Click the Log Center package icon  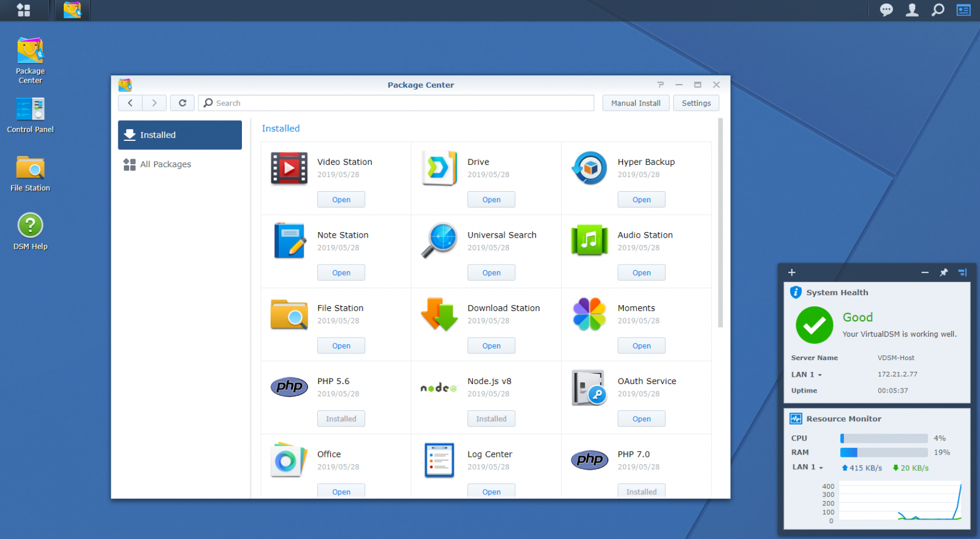click(439, 460)
